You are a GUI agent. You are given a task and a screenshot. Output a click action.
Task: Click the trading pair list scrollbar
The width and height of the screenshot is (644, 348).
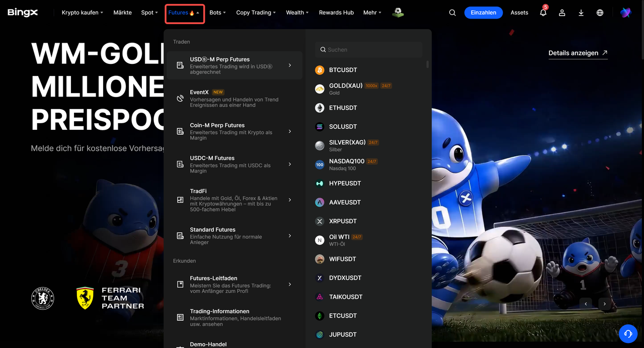(428, 64)
